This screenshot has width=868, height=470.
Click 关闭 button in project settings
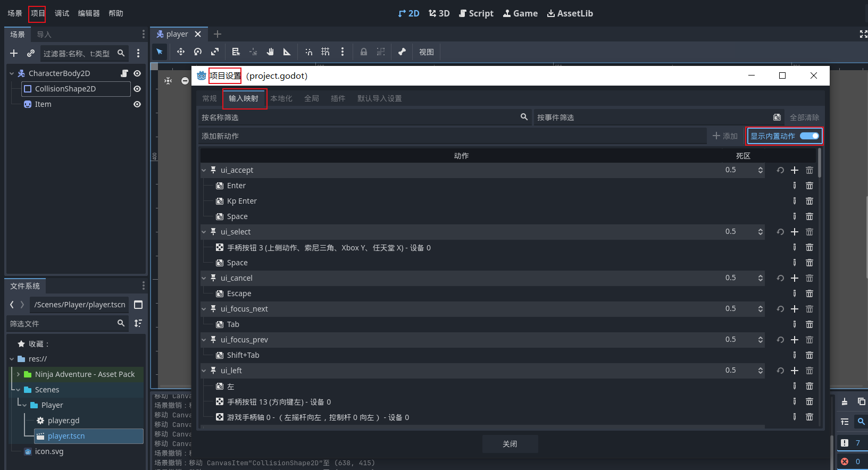pyautogui.click(x=510, y=444)
